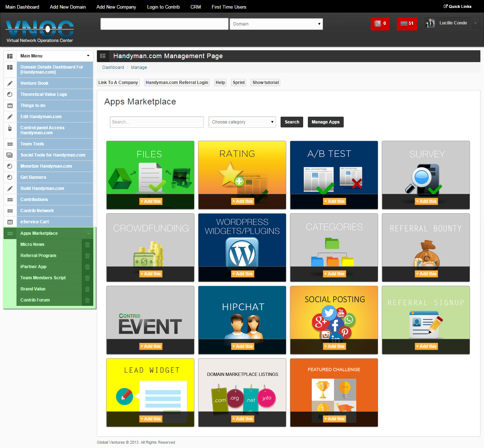This screenshot has height=448, width=484.
Task: Click the mouse icon beside Control panel Access
Action: 10,128
